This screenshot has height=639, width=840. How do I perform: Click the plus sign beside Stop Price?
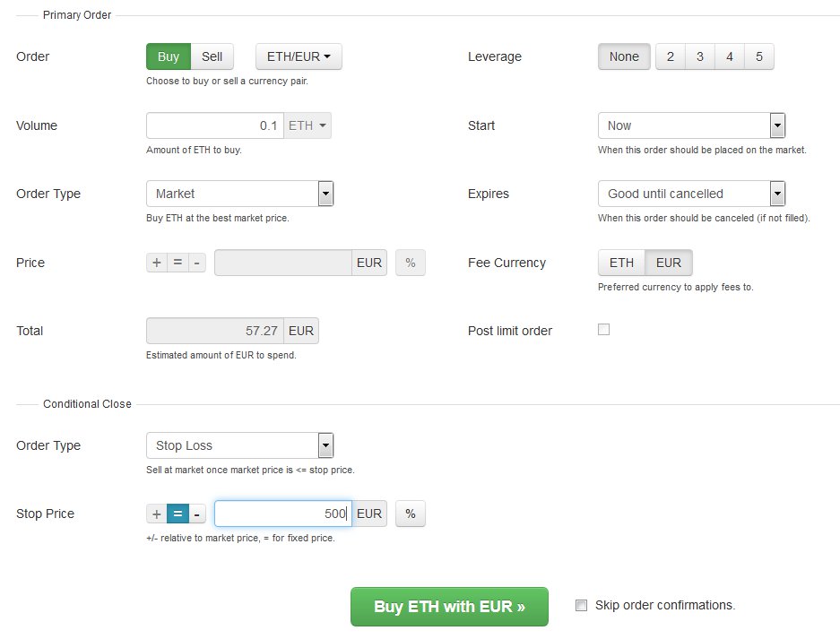coord(156,514)
